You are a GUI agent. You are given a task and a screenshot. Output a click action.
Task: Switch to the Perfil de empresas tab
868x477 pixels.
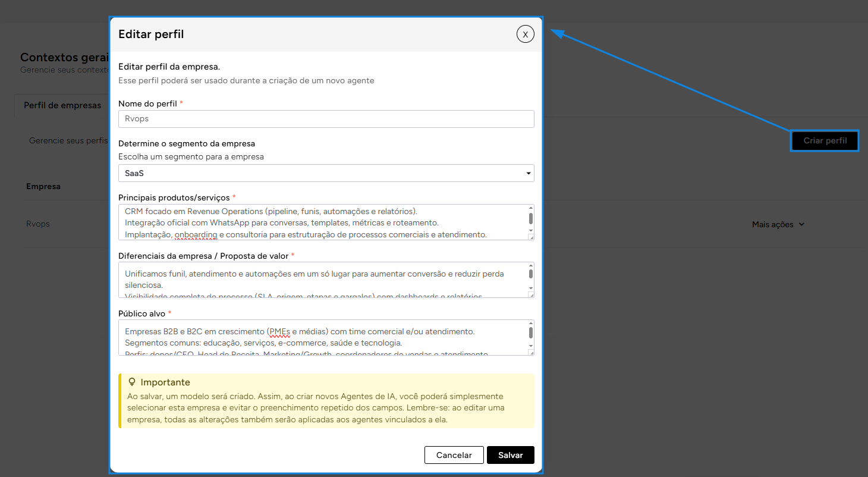click(x=62, y=105)
